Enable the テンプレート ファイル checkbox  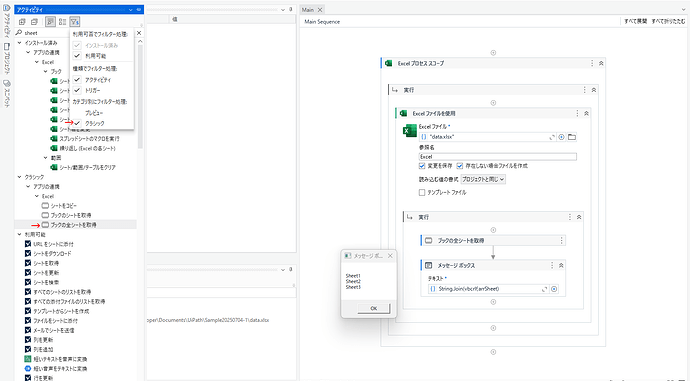(422, 192)
